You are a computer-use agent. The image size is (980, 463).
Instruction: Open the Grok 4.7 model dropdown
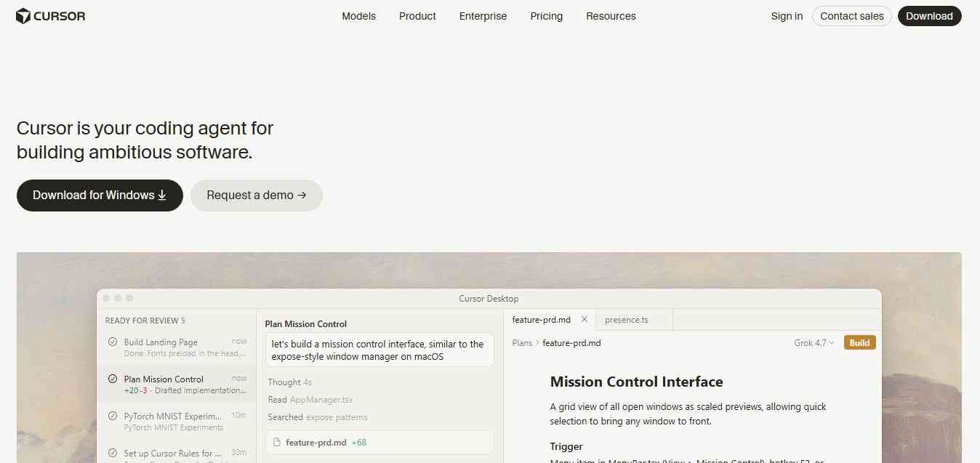814,343
